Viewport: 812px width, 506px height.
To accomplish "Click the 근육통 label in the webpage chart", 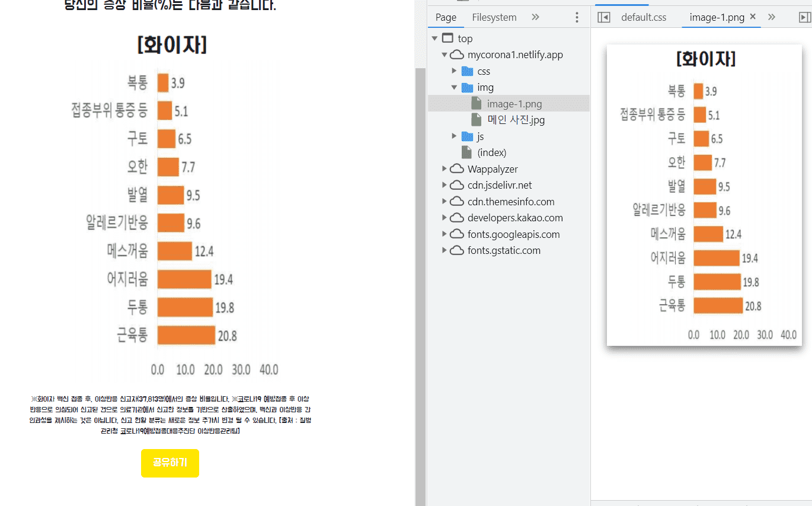I will point(132,335).
